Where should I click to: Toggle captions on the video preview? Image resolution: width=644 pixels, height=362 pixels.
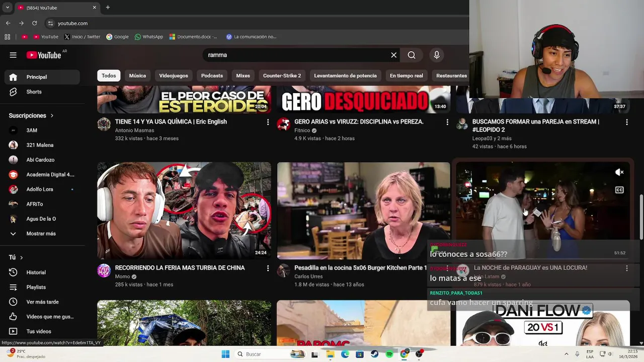pyautogui.click(x=619, y=190)
